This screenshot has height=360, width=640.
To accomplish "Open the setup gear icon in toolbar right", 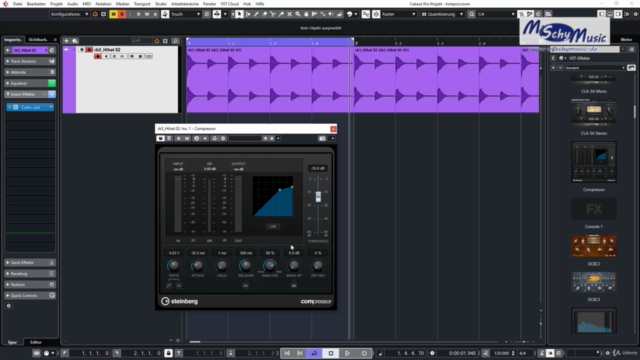I will (x=636, y=14).
